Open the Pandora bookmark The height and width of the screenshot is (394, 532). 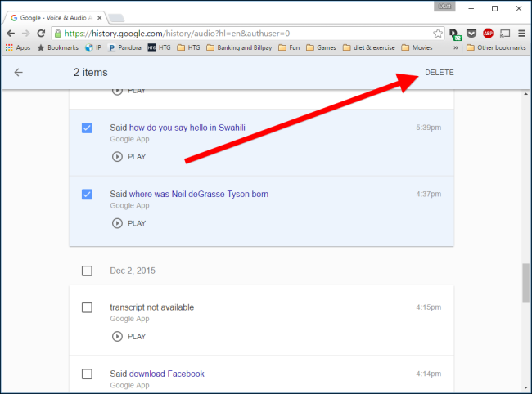coord(124,47)
